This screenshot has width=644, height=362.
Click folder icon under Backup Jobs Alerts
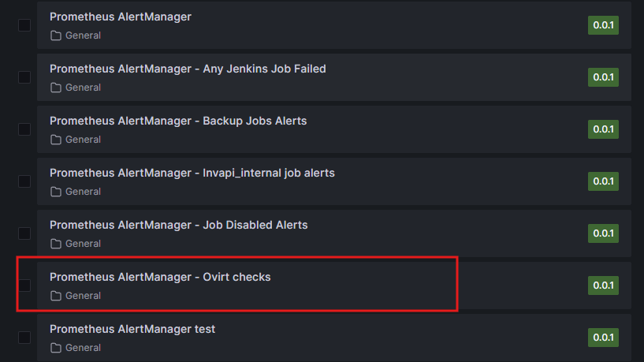coord(56,140)
